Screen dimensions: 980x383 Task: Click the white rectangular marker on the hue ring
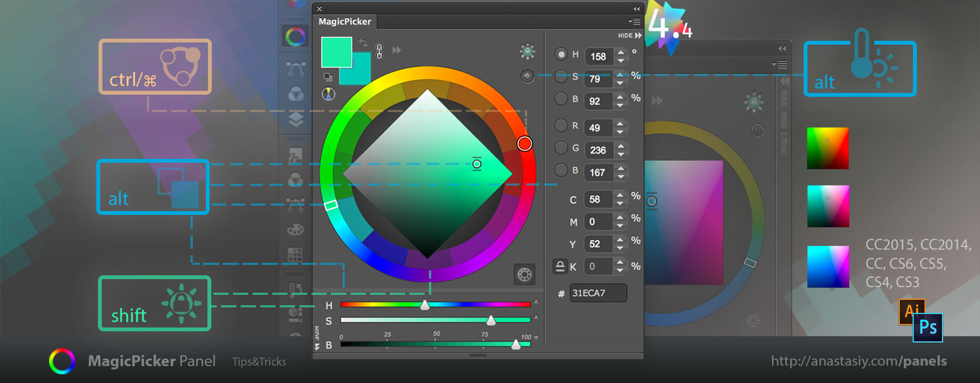[330, 205]
